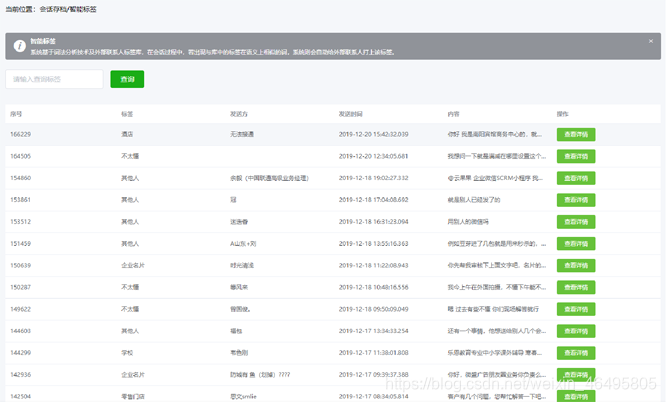
Task: Select serial number 151459
Action: tap(20, 243)
